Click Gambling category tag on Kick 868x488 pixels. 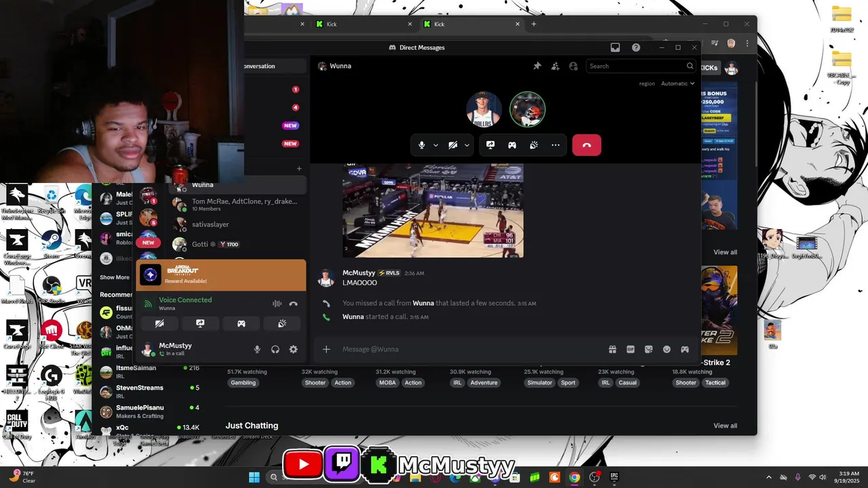pos(243,382)
